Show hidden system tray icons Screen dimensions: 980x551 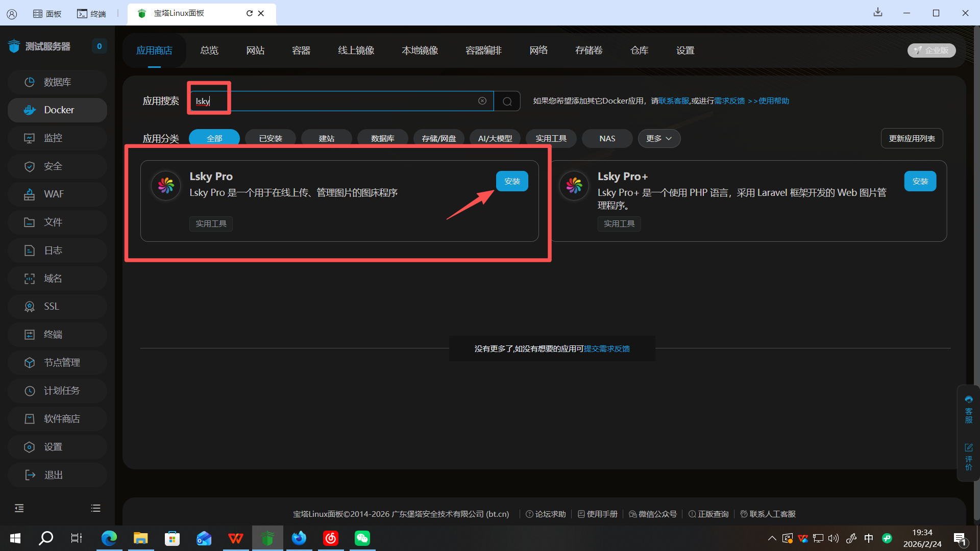772,538
